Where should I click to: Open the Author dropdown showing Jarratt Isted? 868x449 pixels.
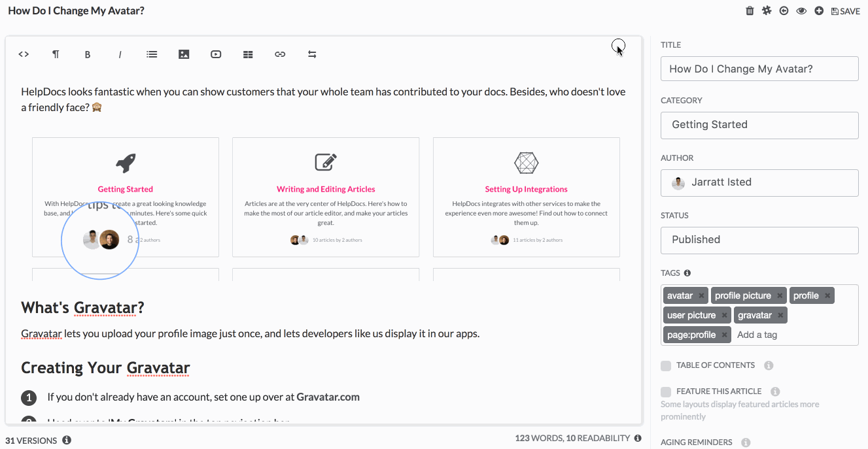pos(759,182)
